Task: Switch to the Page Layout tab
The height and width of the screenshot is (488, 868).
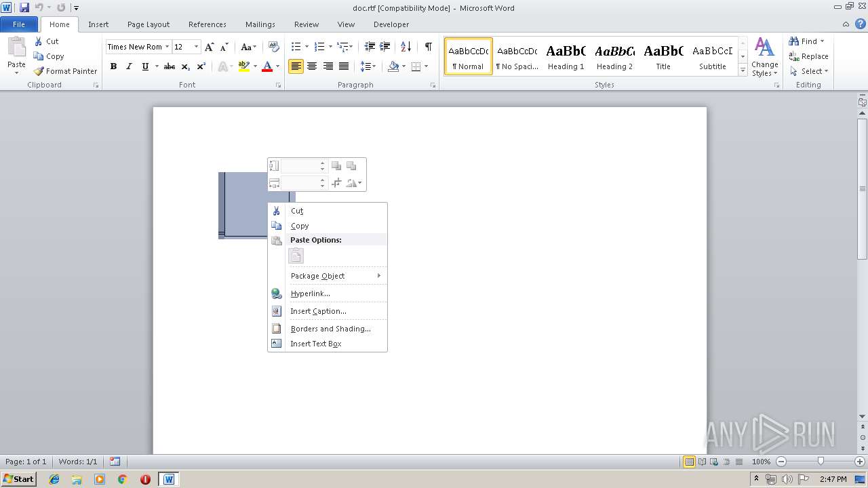Action: 149,24
